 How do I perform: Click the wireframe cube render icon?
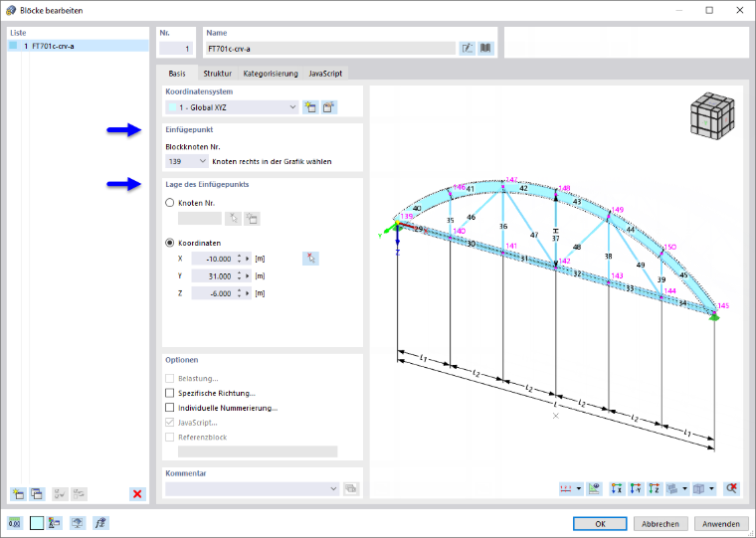pyautogui.click(x=698, y=489)
